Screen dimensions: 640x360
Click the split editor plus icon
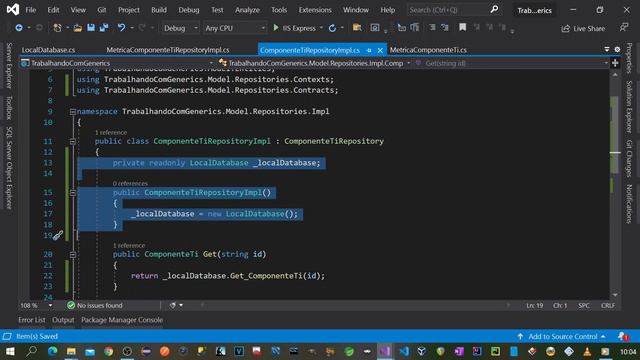tap(615, 63)
